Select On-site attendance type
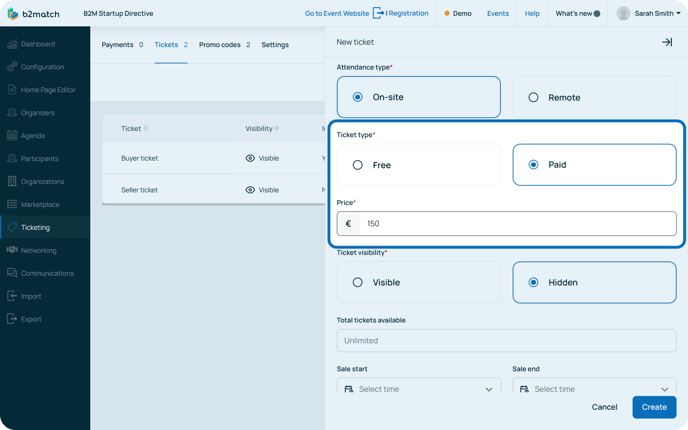This screenshot has width=688, height=430. (x=419, y=97)
